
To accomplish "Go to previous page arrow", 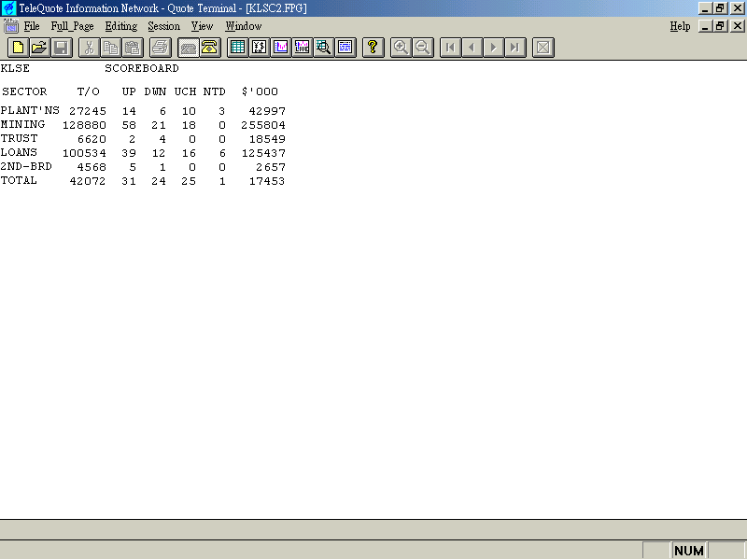I will coord(472,48).
